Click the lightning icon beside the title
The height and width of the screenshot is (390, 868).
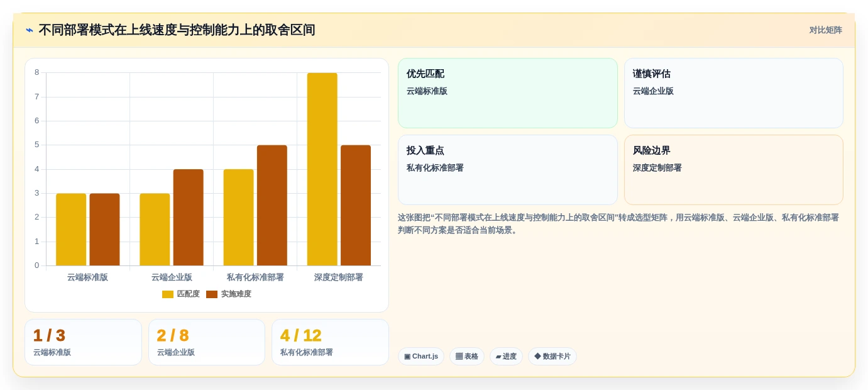30,30
